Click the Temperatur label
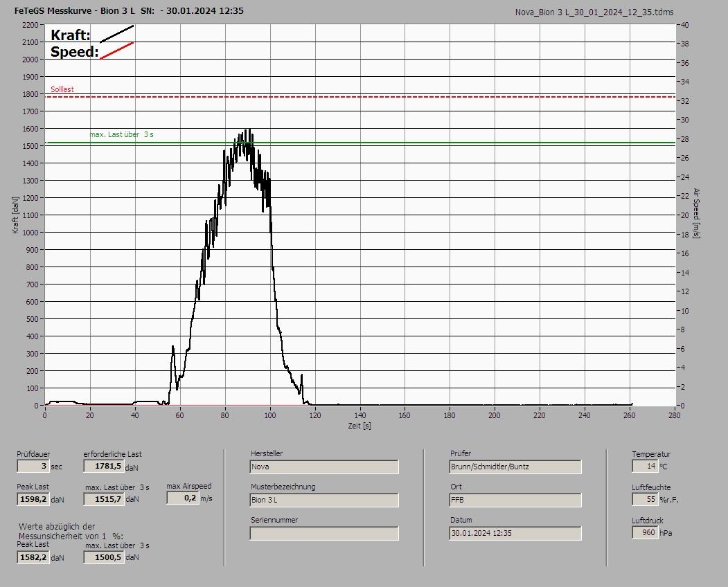This screenshot has width=728, height=587. pos(651,454)
